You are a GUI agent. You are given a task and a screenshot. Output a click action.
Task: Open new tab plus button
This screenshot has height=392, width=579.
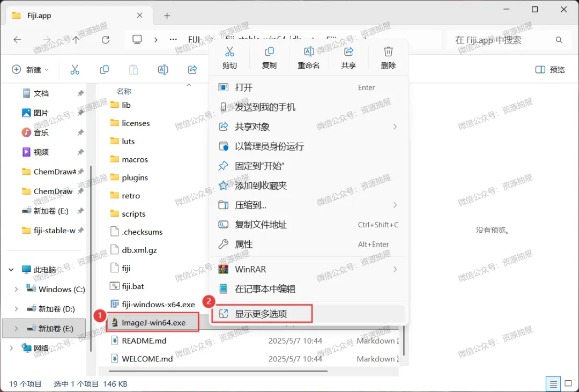click(x=167, y=16)
